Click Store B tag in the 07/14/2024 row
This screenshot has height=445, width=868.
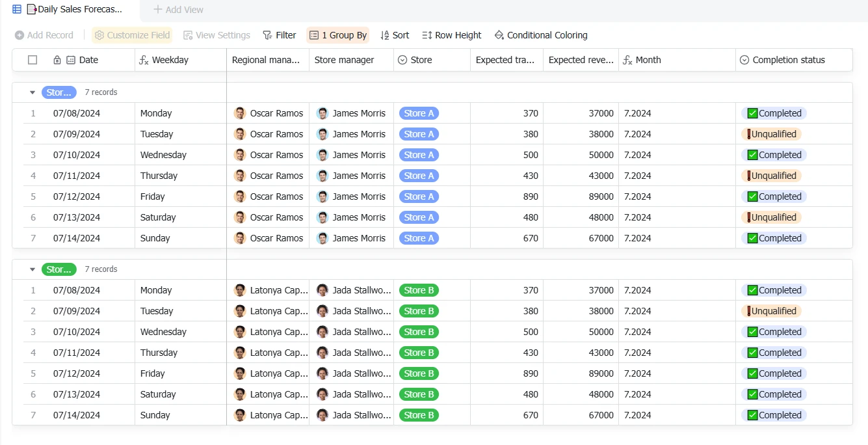(x=419, y=415)
